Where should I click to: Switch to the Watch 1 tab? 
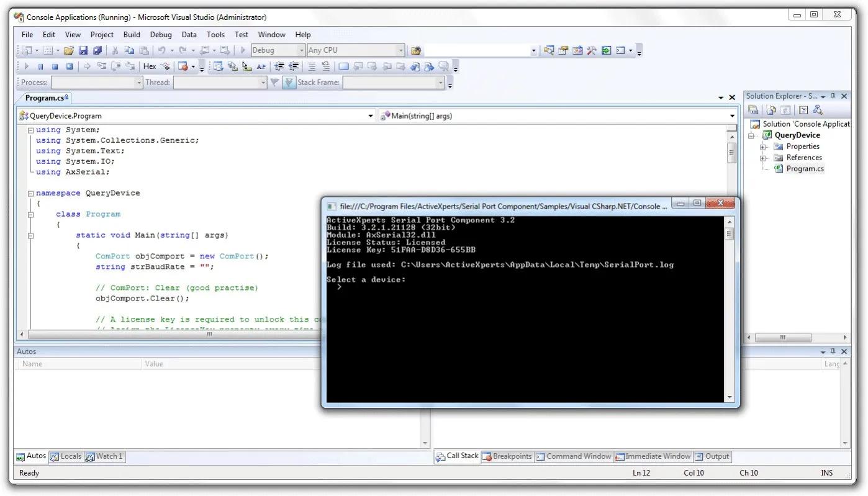[105, 456]
